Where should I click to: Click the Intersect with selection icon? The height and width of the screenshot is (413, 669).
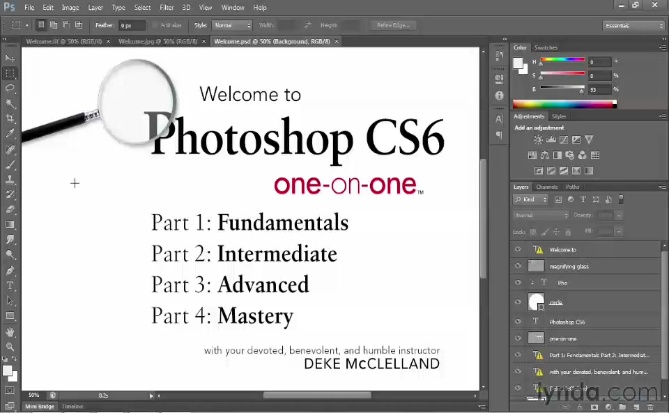coord(79,25)
